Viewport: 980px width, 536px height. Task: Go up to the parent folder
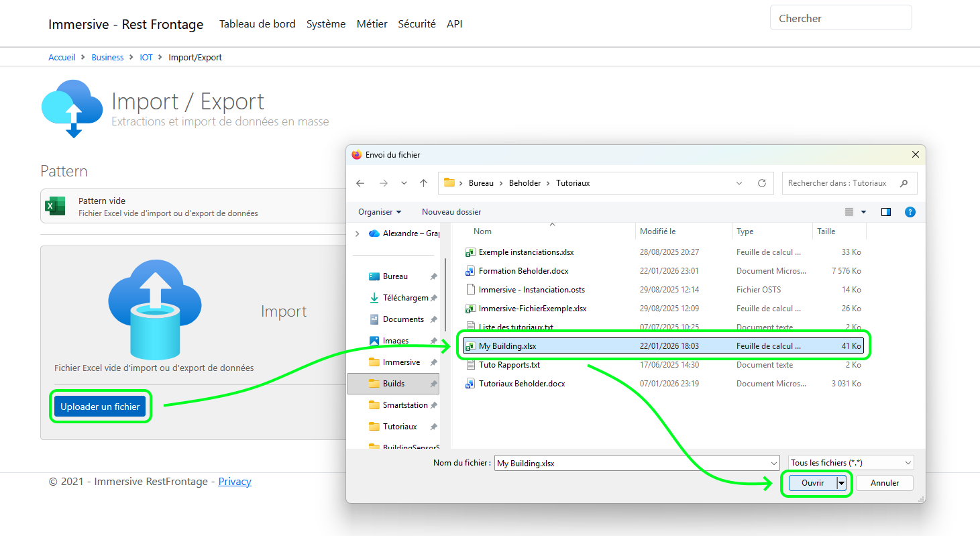(424, 182)
